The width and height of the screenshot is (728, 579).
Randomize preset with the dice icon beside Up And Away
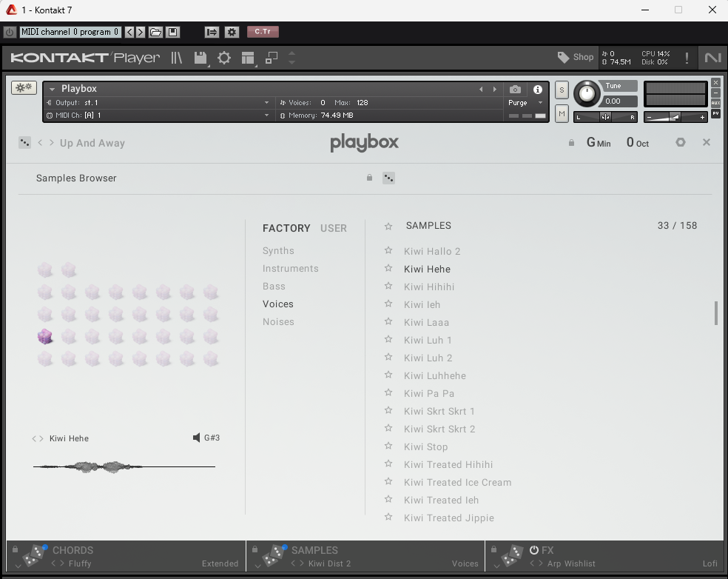click(24, 143)
